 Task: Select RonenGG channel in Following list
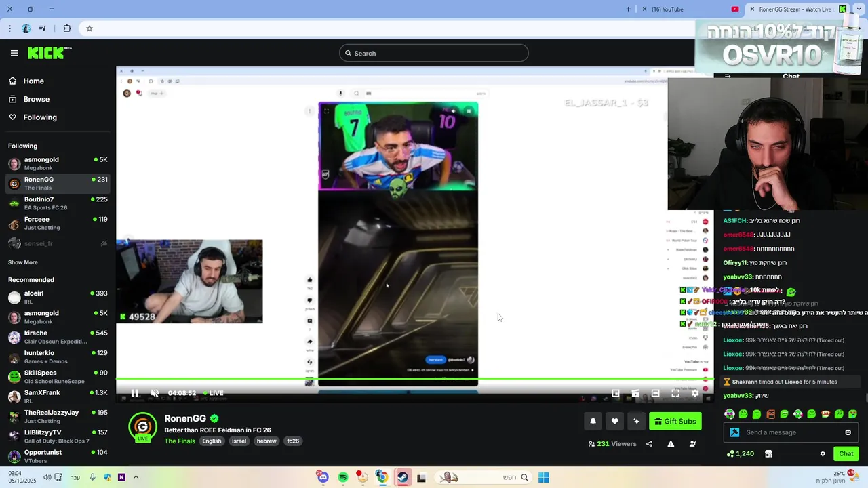(x=58, y=183)
